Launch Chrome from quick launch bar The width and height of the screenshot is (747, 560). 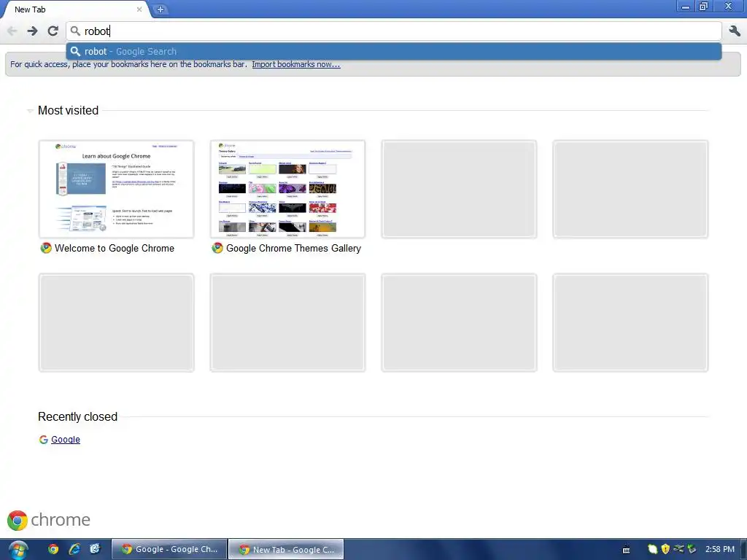[53, 549]
